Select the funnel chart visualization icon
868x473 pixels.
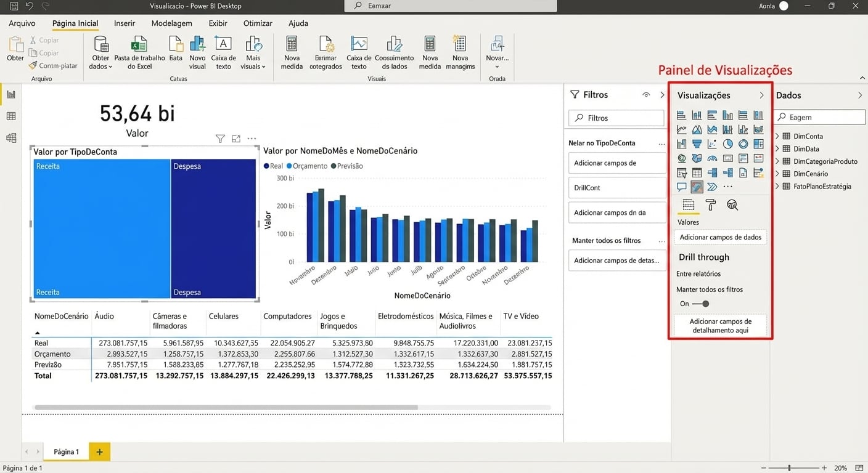(697, 144)
